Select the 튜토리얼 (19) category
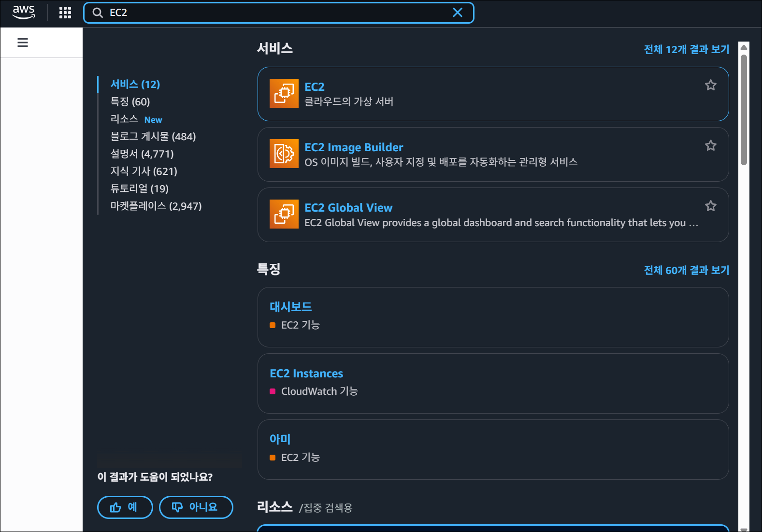 pyautogui.click(x=139, y=189)
